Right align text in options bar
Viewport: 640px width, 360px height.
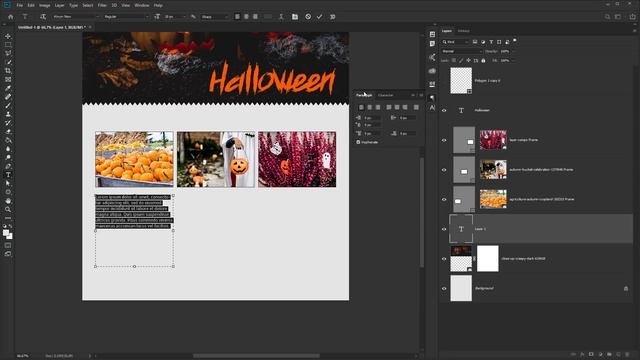pos(255,17)
